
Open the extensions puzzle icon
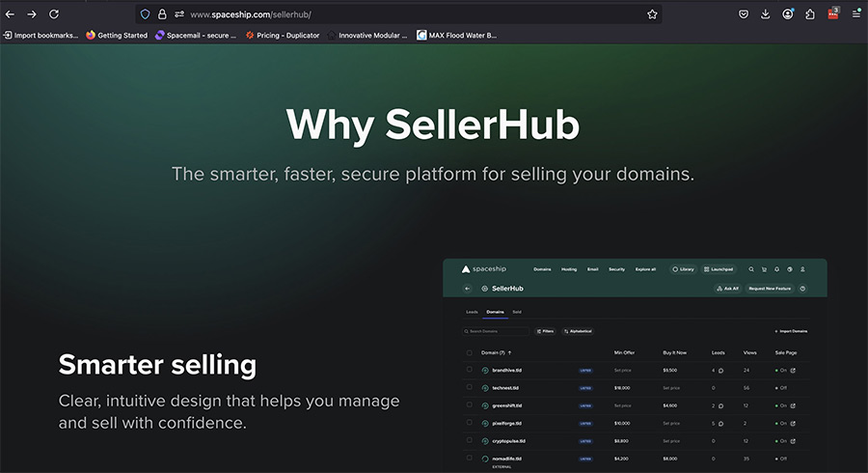coord(810,14)
